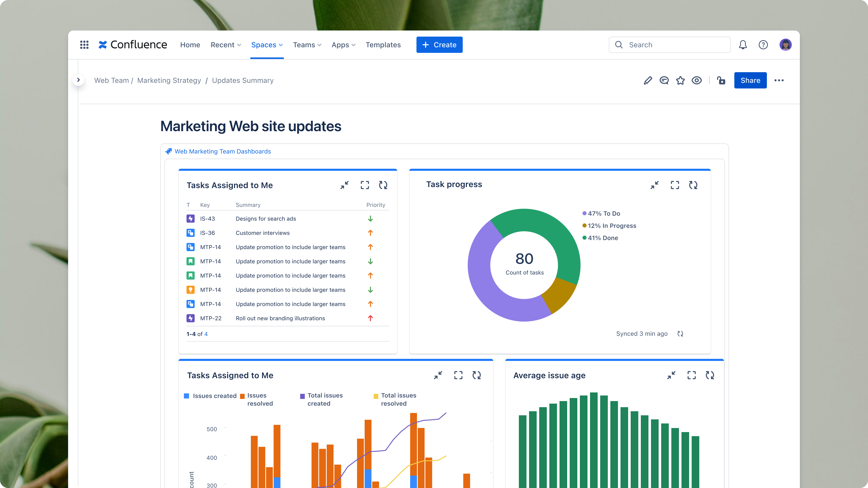Open the more actions ellipsis menu

tap(779, 80)
